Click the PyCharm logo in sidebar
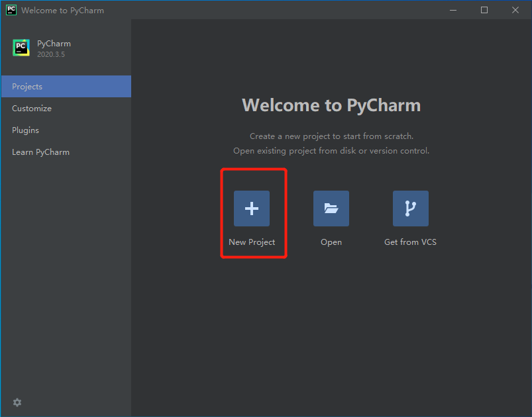This screenshot has width=532, height=417. [21, 48]
